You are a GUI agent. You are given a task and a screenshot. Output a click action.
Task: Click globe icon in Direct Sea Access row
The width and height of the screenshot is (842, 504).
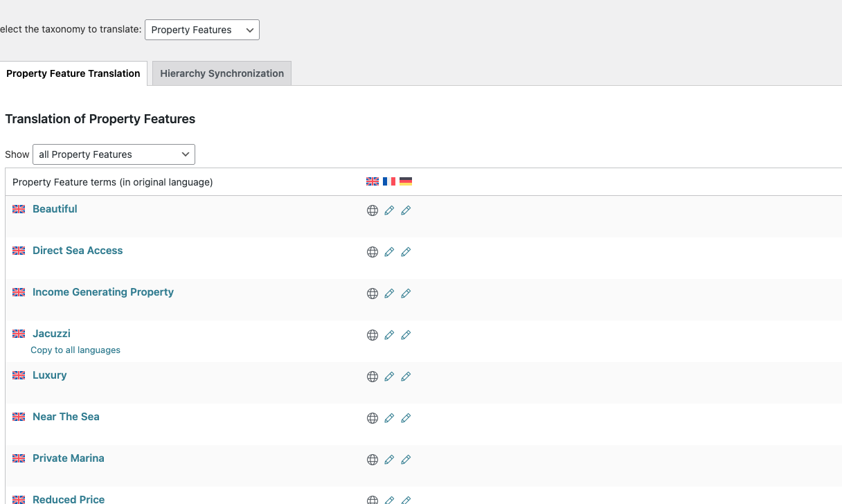373,252
